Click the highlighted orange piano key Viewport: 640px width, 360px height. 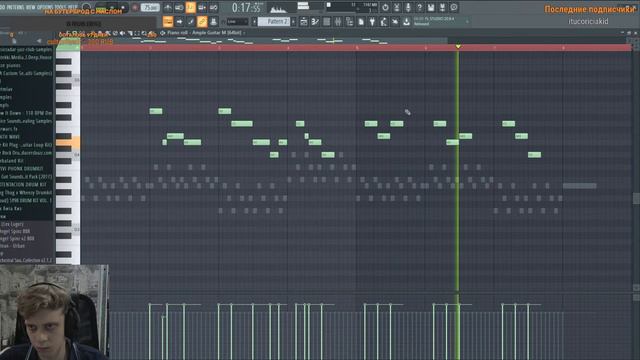pyautogui.click(x=68, y=142)
